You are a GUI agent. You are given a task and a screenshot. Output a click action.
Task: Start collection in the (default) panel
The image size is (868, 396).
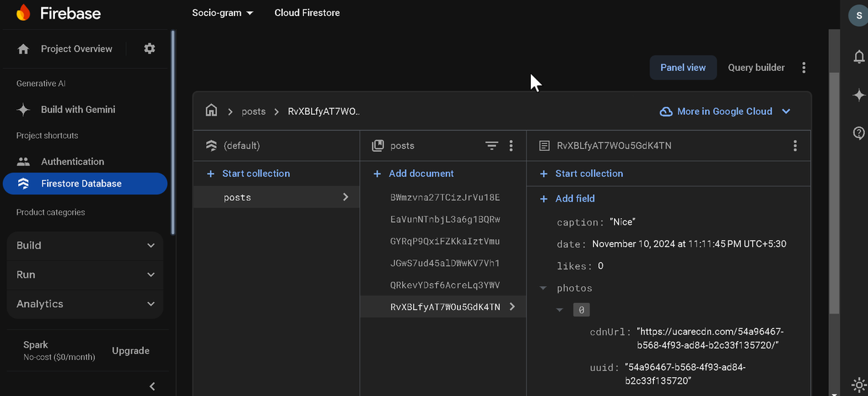click(x=248, y=173)
